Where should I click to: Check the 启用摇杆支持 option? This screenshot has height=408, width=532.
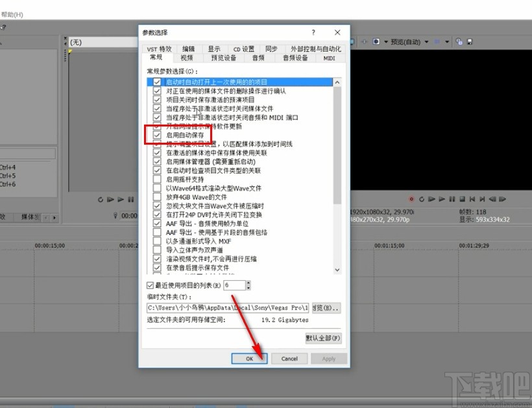point(156,179)
